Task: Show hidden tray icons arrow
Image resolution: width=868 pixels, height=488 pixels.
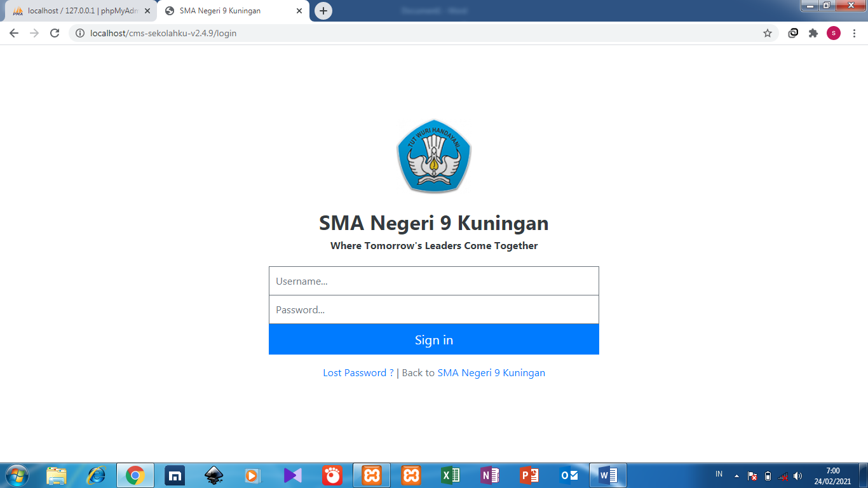Action: tap(736, 475)
